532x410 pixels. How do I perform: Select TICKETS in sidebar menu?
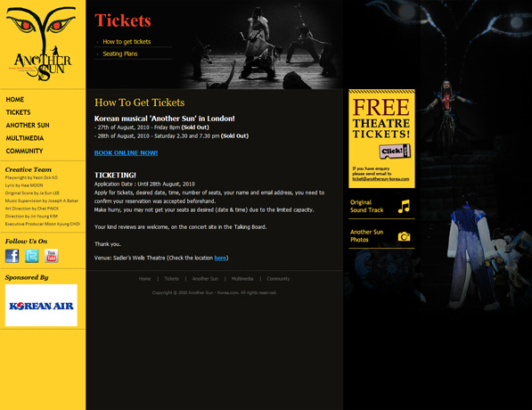[x=19, y=112]
